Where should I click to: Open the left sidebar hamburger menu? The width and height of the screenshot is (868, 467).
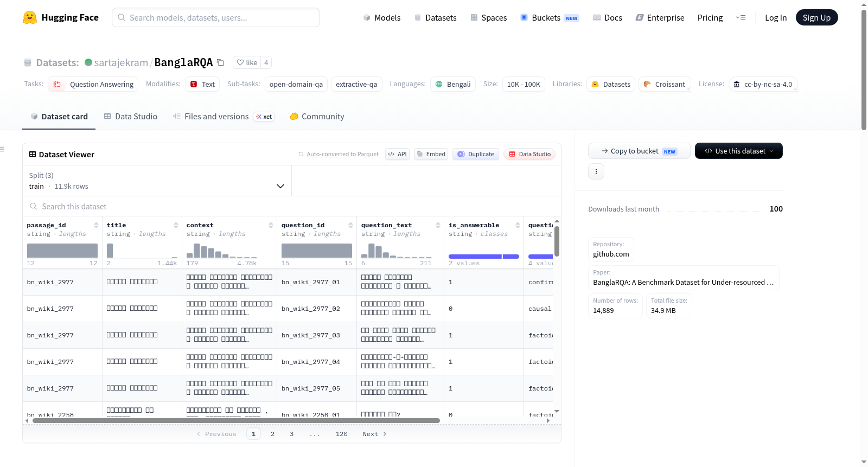(2, 149)
